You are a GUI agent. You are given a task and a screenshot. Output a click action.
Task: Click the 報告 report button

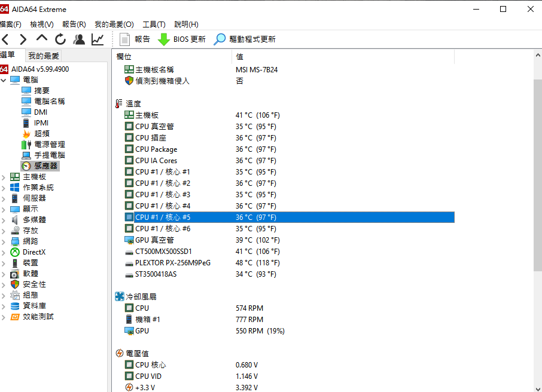coord(135,39)
